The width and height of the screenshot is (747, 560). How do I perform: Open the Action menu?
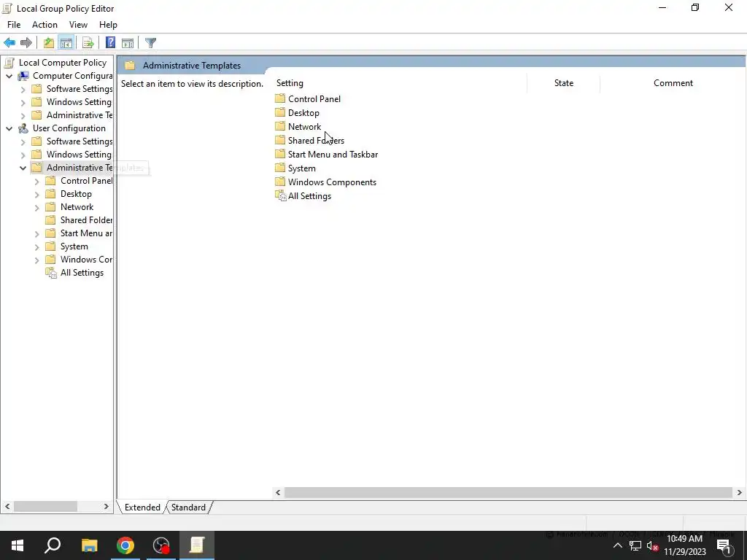[44, 25]
